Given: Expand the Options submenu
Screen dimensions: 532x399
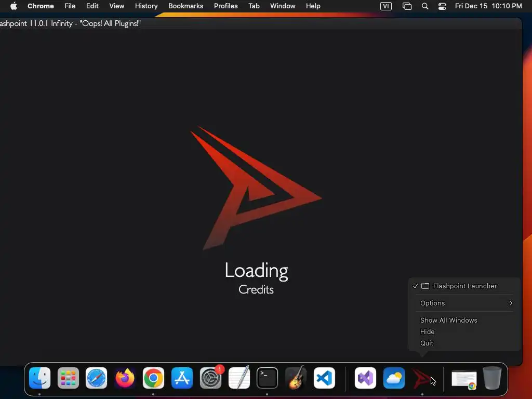Looking at the screenshot, I should (464, 303).
